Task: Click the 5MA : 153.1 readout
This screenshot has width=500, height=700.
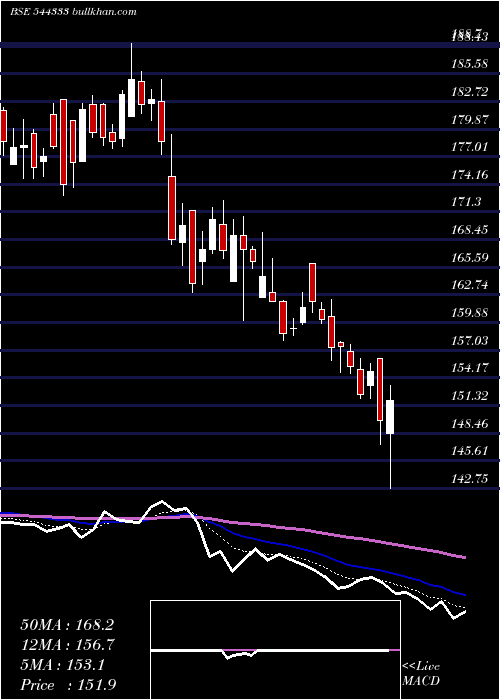Action: [x=62, y=665]
